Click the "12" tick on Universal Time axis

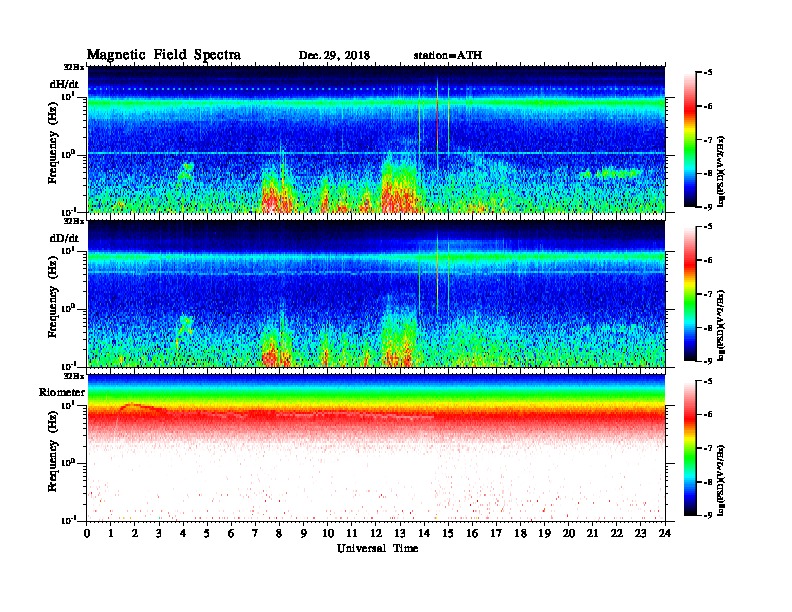[x=376, y=534]
